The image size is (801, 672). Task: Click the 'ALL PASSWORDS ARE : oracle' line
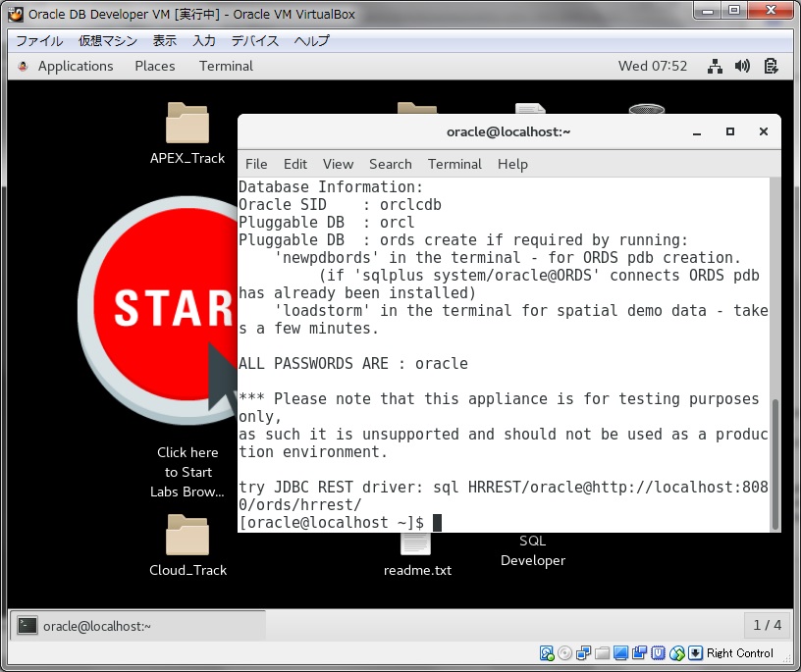click(353, 364)
